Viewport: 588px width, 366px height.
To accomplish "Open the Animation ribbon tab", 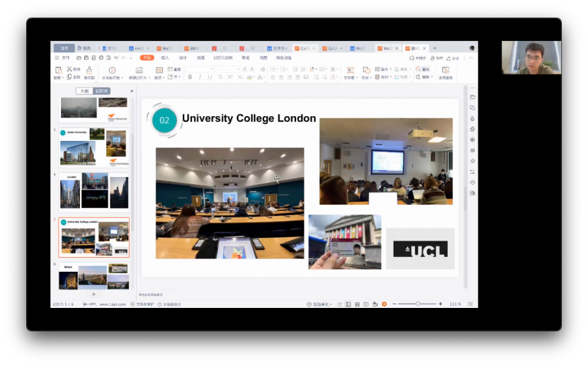I will 200,57.
